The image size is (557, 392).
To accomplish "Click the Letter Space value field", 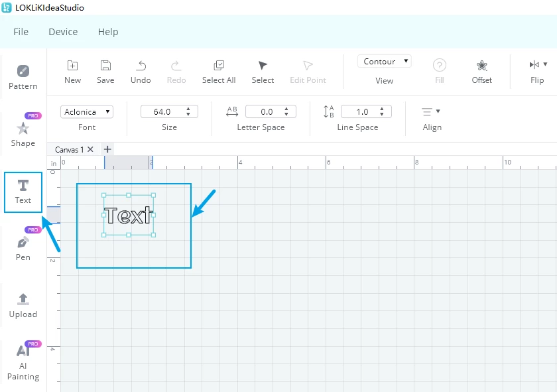I will 267,112.
